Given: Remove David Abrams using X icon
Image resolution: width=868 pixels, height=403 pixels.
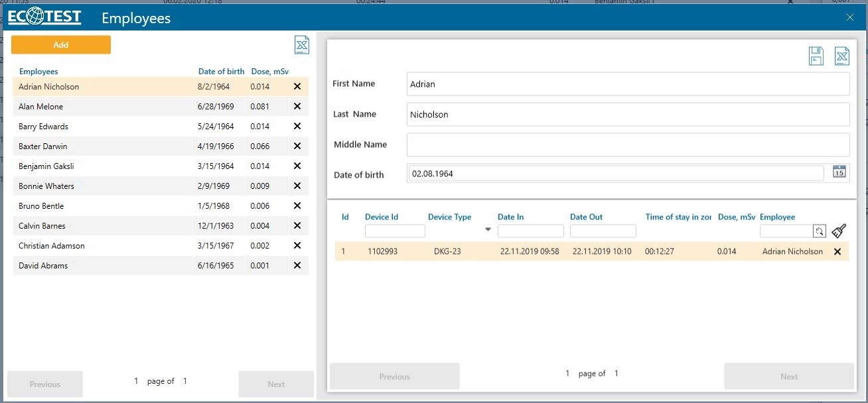Looking at the screenshot, I should pyautogui.click(x=297, y=266).
